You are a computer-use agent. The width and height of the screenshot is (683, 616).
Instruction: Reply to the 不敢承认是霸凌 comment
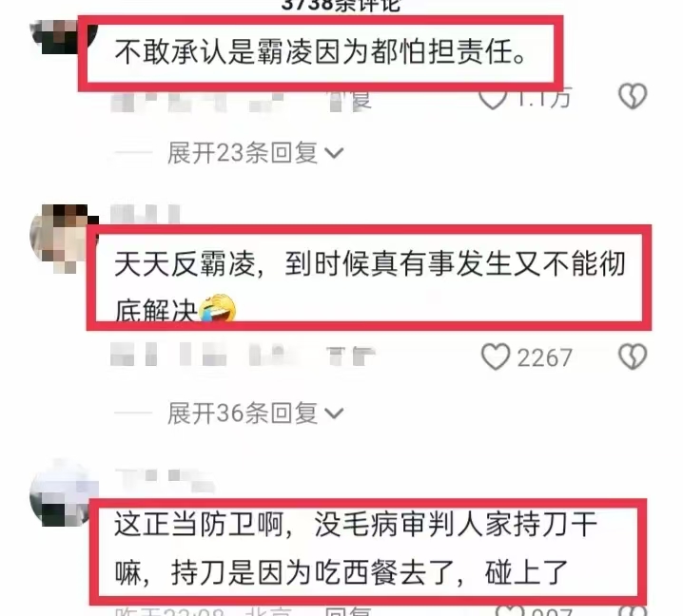tap(351, 100)
